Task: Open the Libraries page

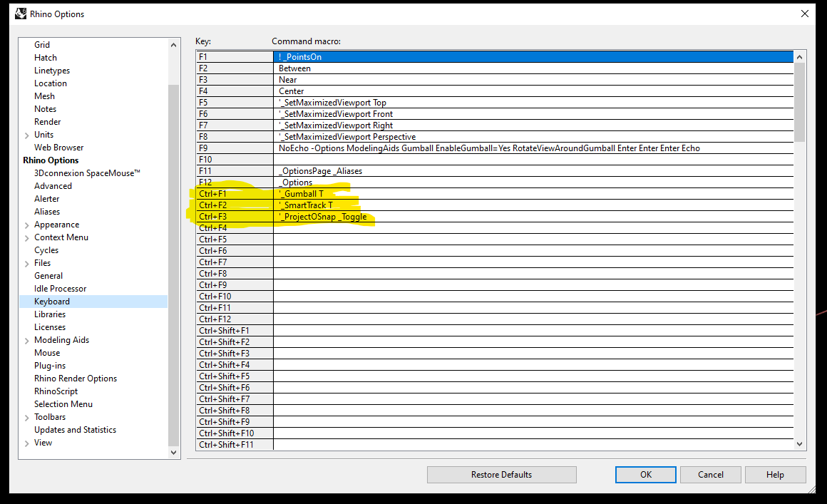Action: point(50,314)
